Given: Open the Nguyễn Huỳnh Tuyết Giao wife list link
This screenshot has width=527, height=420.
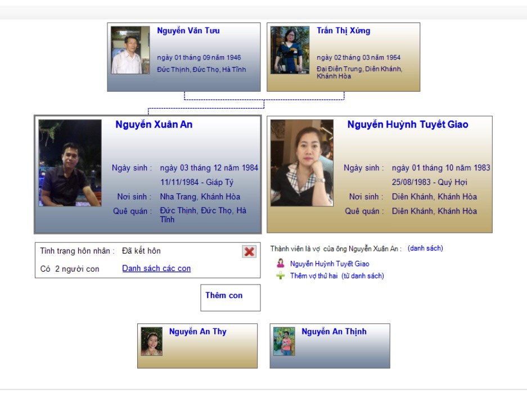Looking at the screenshot, I should click(x=330, y=264).
